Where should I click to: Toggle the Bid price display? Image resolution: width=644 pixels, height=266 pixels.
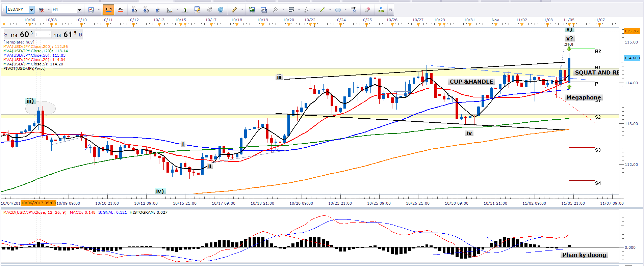tap(109, 9)
